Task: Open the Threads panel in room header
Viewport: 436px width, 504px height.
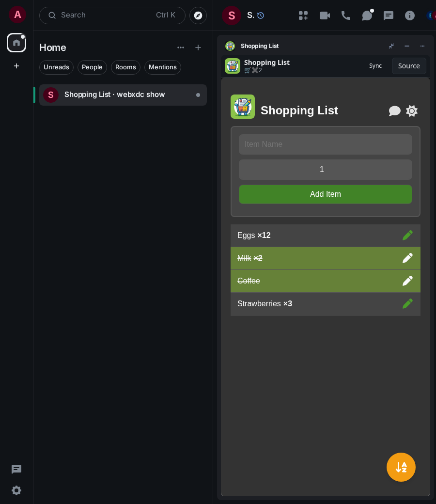Action: tap(389, 16)
